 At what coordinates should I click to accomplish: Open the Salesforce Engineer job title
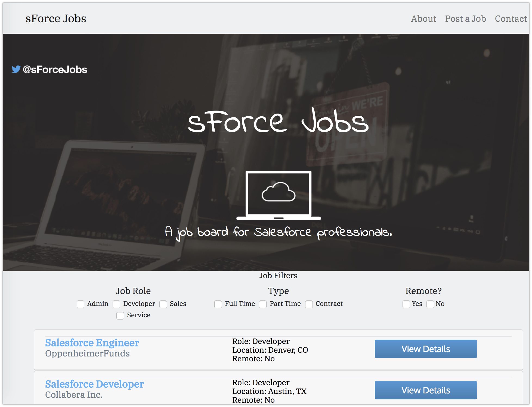pyautogui.click(x=92, y=343)
